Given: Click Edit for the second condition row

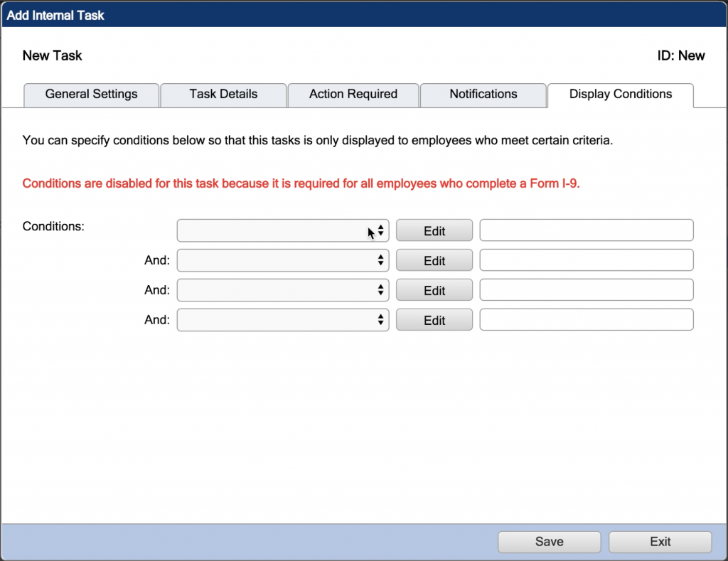Looking at the screenshot, I should [434, 260].
